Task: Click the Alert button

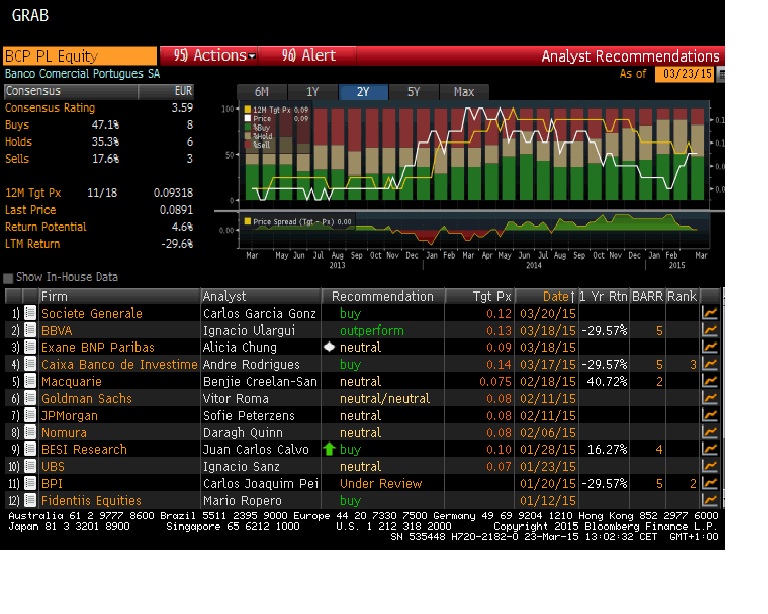Action: click(308, 56)
